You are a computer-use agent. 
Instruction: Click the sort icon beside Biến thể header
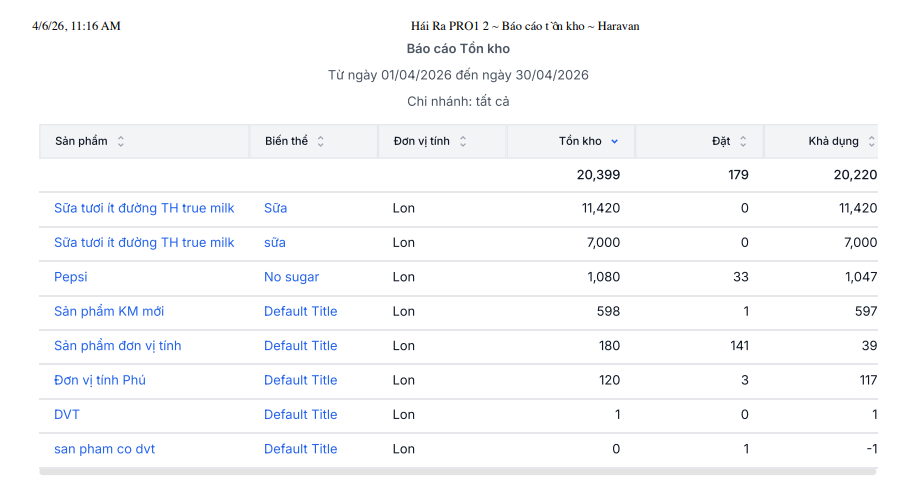[321, 142]
